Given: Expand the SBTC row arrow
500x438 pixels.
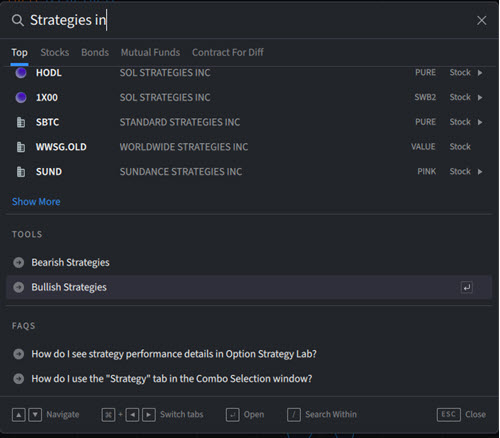Looking at the screenshot, I should 480,122.
